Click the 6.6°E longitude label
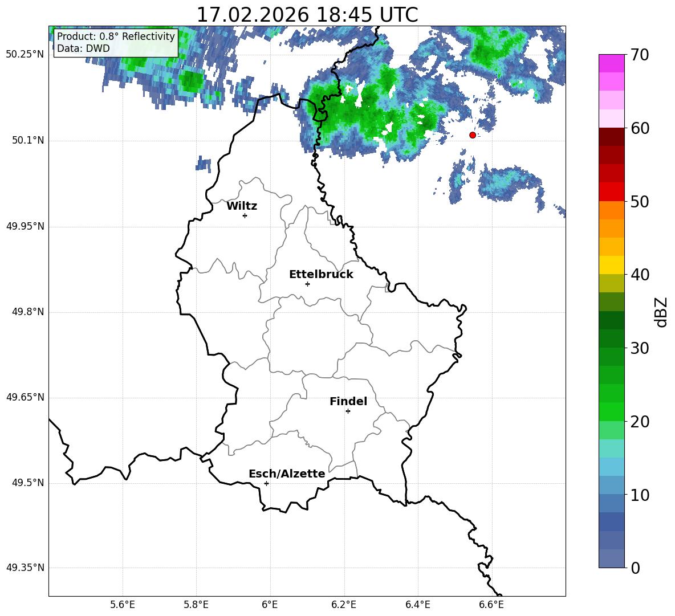 pos(491,605)
